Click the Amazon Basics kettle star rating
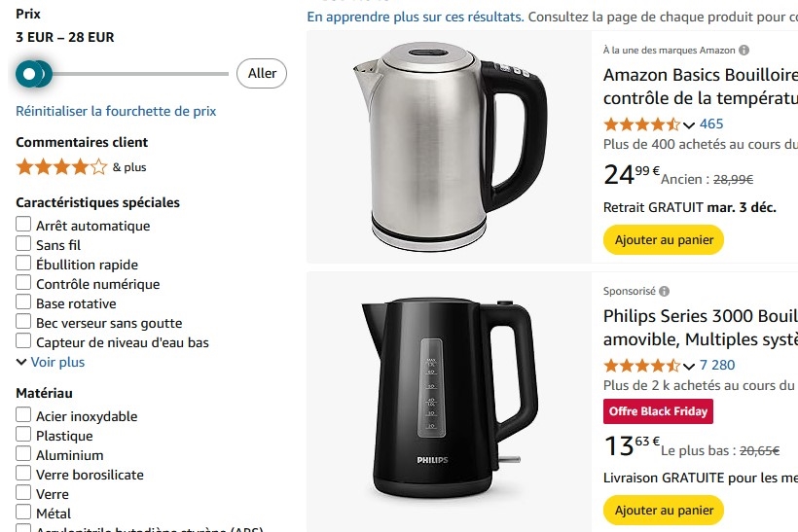Screen dimensions: 798x532 641,124
